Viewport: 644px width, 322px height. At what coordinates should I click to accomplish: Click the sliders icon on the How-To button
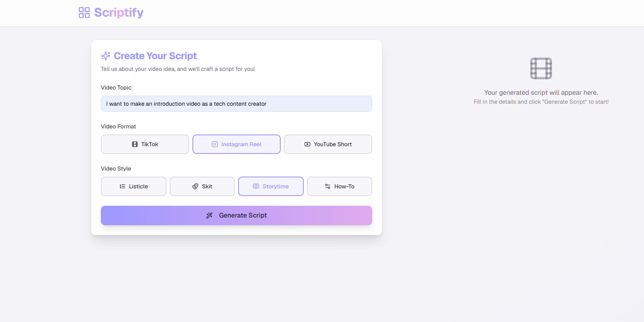pyautogui.click(x=327, y=186)
